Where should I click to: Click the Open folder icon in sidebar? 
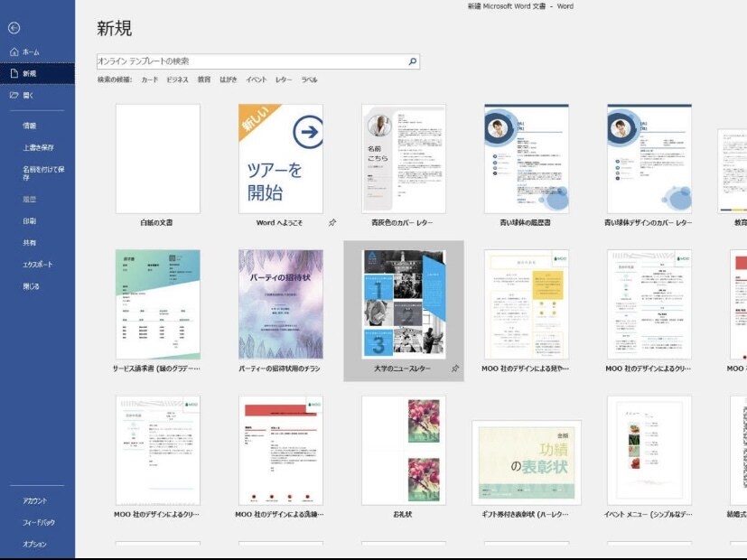pyautogui.click(x=14, y=95)
